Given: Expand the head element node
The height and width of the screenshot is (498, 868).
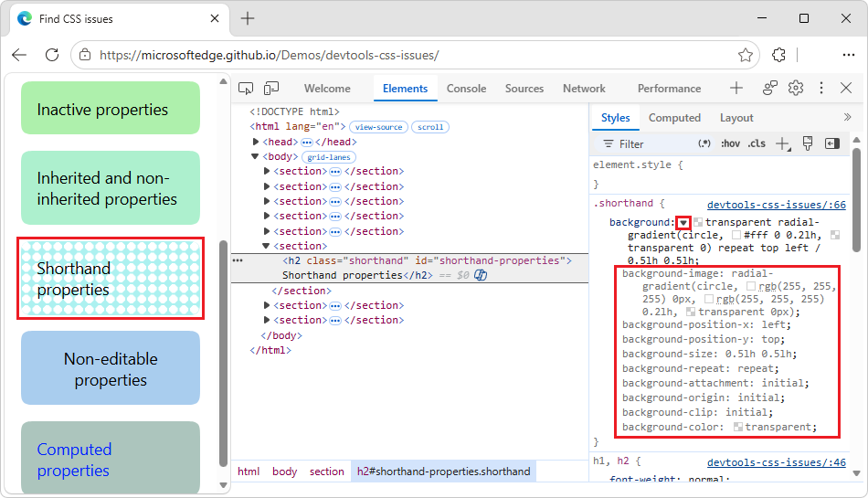Looking at the screenshot, I should (256, 142).
